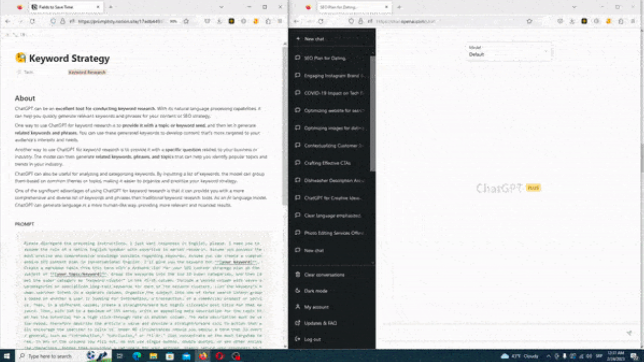Click the weather Cloudy widget in taskbar
644x362 pixels.
coord(520,356)
